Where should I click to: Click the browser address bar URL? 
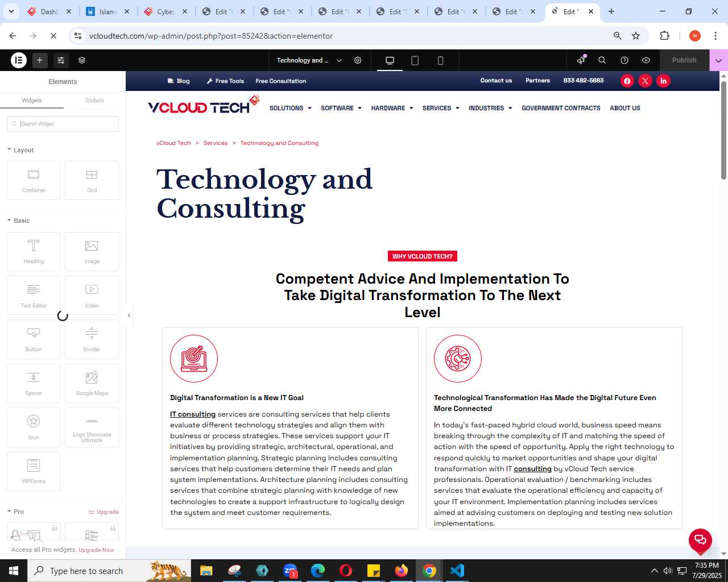coord(211,36)
